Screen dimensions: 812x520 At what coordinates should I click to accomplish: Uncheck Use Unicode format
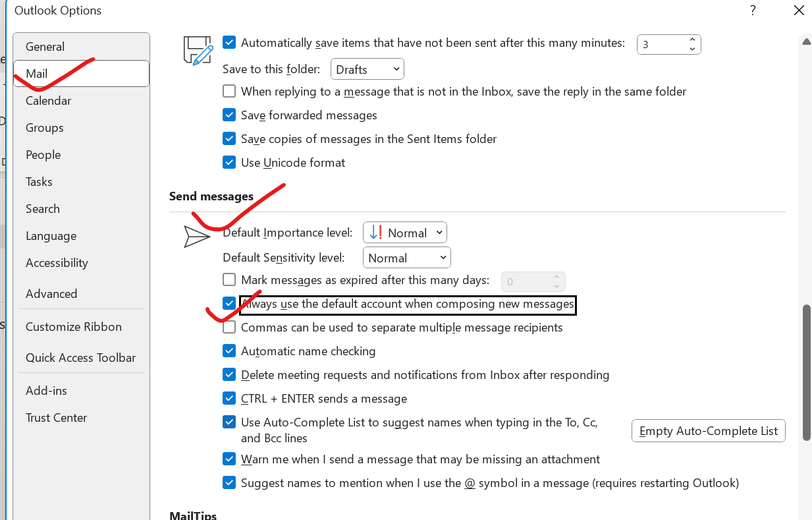point(229,163)
